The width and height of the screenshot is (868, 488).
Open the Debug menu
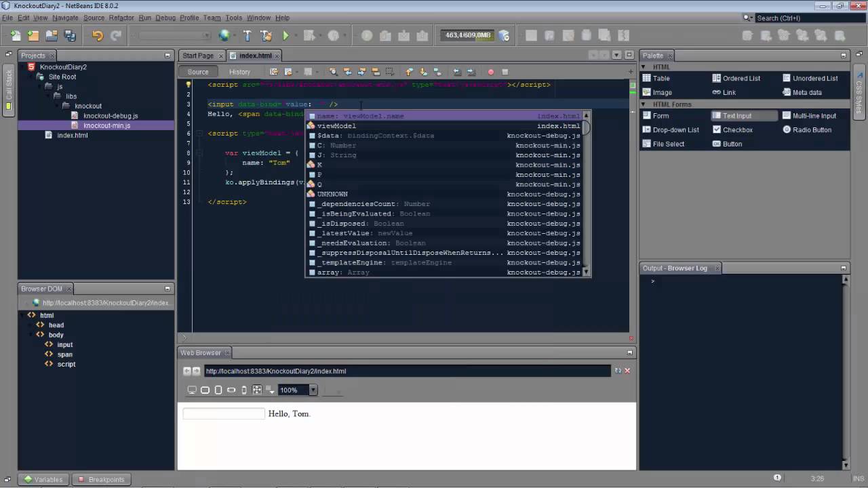[x=165, y=18]
